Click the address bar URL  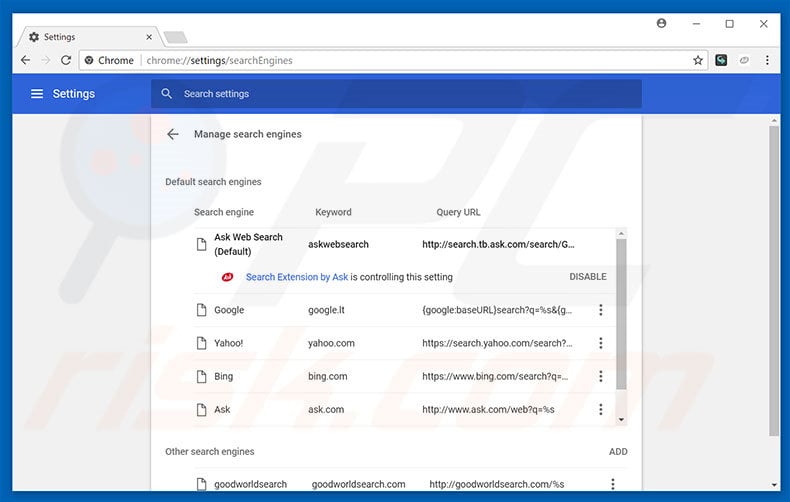tap(219, 60)
